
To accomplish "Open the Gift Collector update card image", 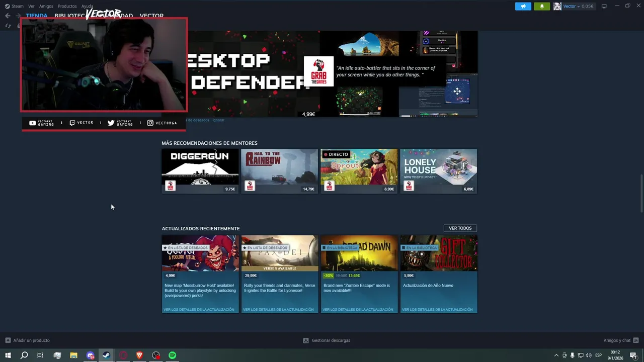I will pyautogui.click(x=439, y=253).
